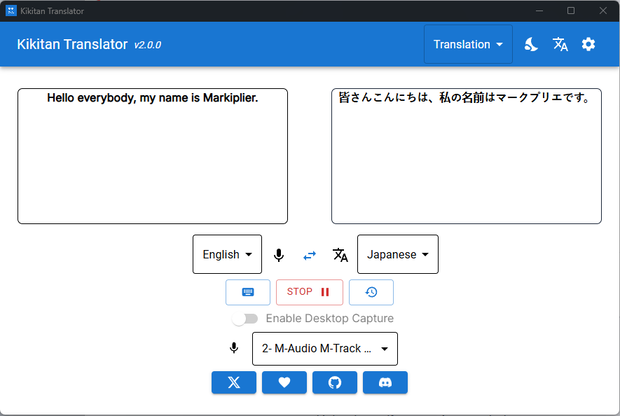Click the heart support button
620x416 pixels.
(284, 382)
